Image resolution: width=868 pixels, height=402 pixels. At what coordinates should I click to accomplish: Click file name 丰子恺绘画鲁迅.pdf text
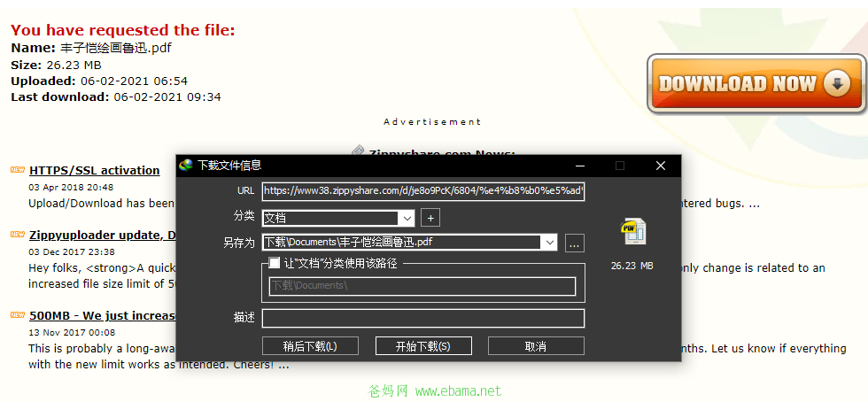click(x=116, y=48)
